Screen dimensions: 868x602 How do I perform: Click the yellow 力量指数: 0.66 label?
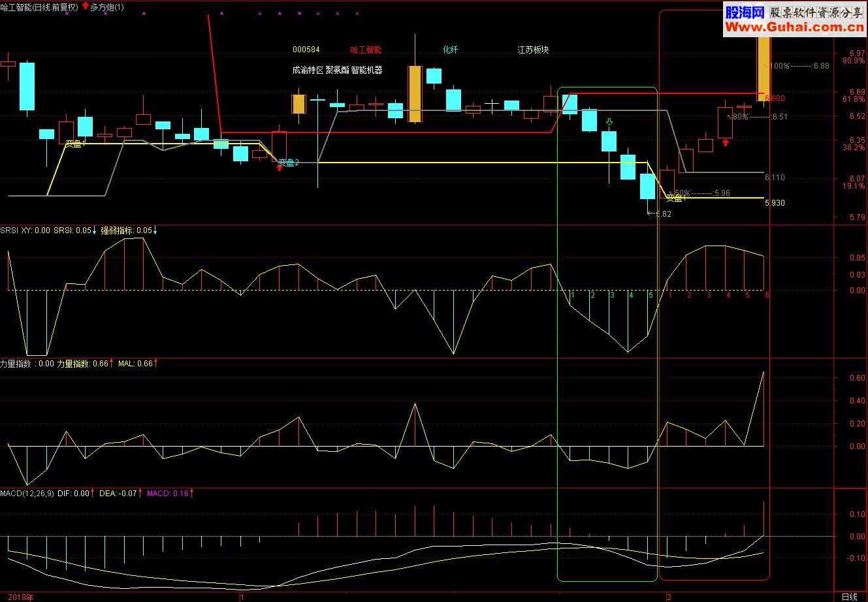pos(83,364)
